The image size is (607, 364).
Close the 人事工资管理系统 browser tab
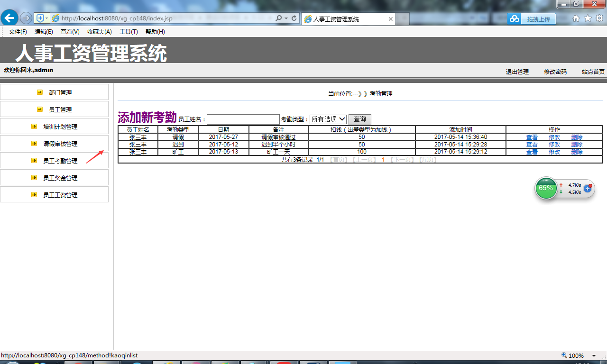[391, 19]
